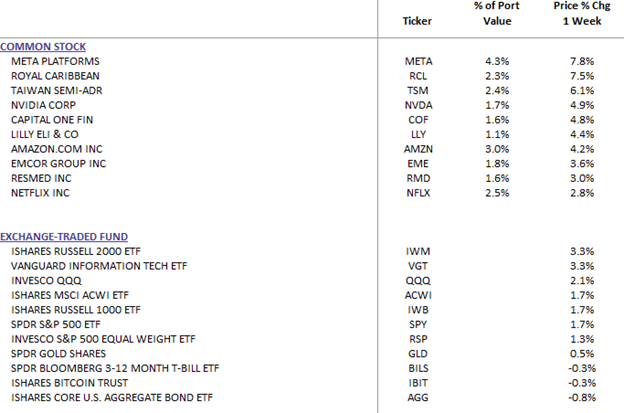Select the META PLATFORMS row name
This screenshot has height=413, width=624.
[55, 61]
